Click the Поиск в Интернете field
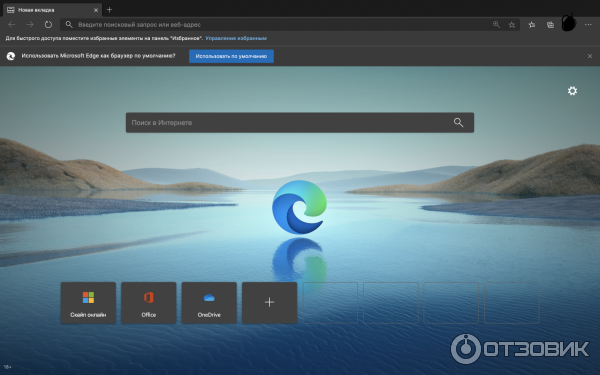 (300, 122)
